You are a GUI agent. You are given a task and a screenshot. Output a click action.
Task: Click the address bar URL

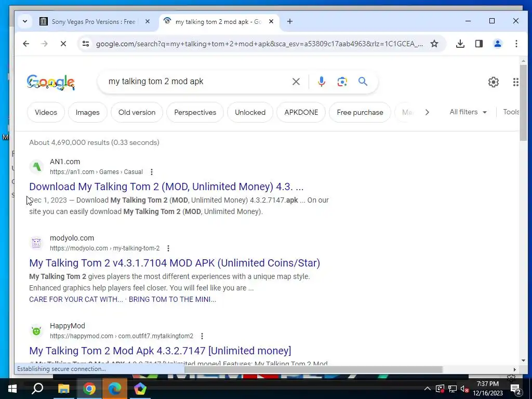click(x=260, y=44)
